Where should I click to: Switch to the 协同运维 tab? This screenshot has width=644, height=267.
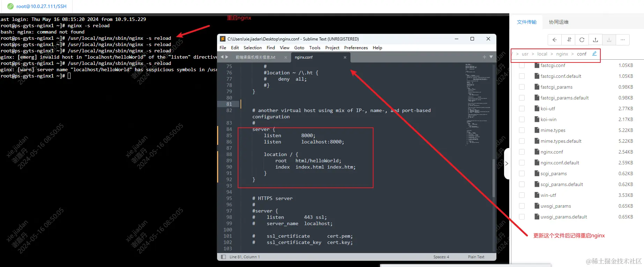tap(559, 22)
